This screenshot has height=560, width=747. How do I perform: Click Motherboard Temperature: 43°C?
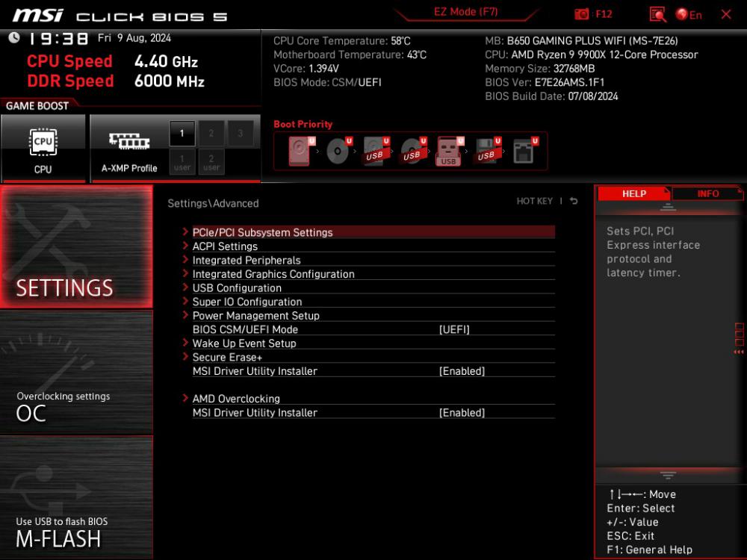(x=350, y=55)
